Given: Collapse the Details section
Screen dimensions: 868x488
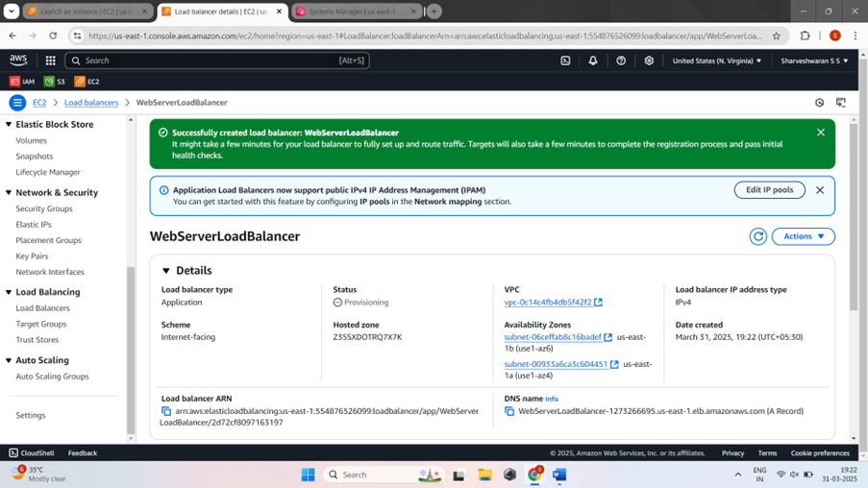Looking at the screenshot, I should tap(165, 271).
